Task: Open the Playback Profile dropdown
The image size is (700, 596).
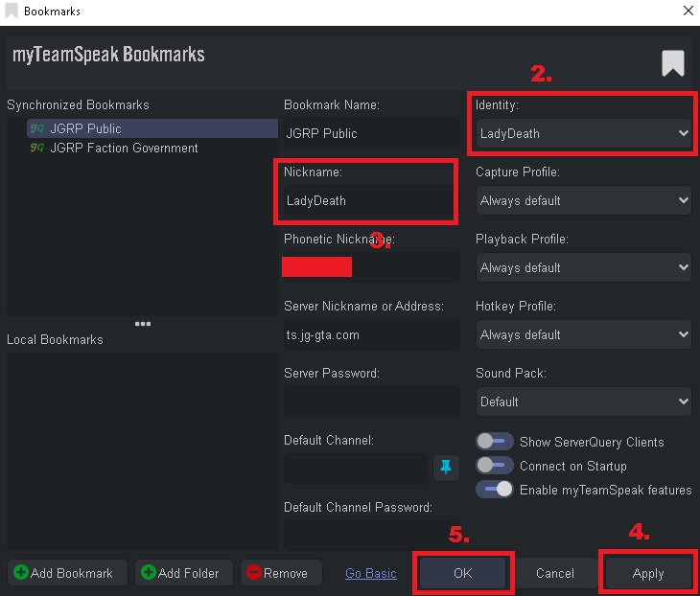Action: (x=583, y=267)
